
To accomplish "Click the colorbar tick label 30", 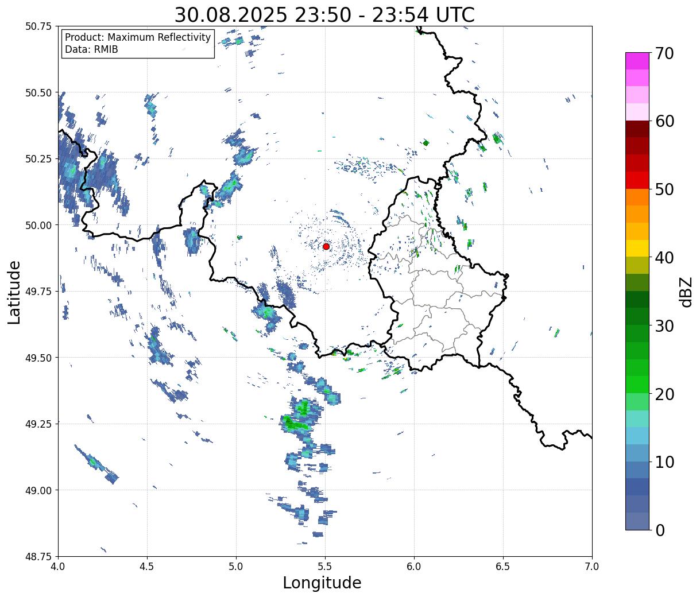I will [x=664, y=326].
